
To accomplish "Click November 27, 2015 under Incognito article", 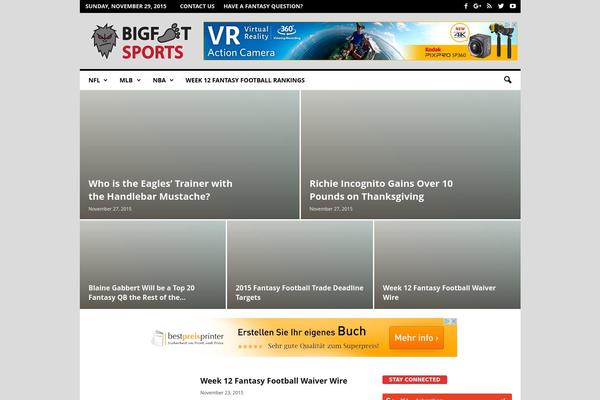I will (x=331, y=209).
